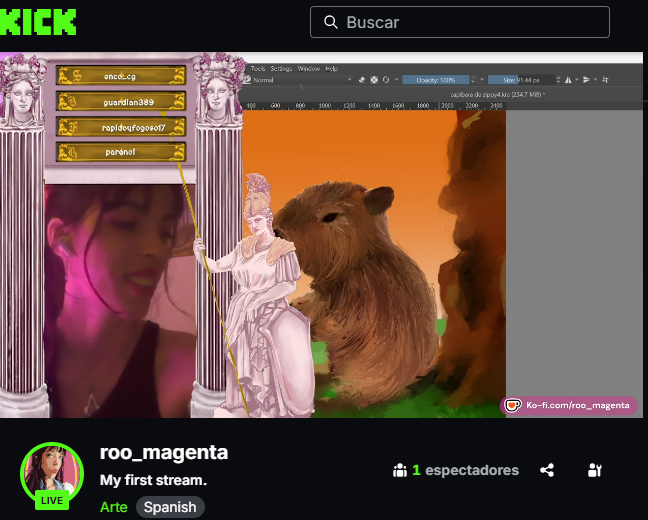
Task: Click the Opacity slider stepper arrows
Action: 474,80
